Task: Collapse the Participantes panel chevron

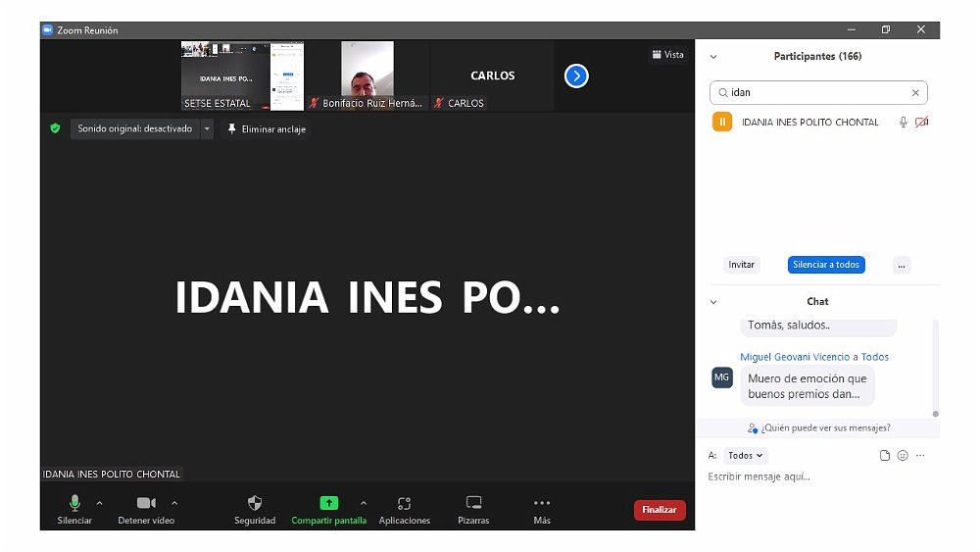Action: pos(713,57)
